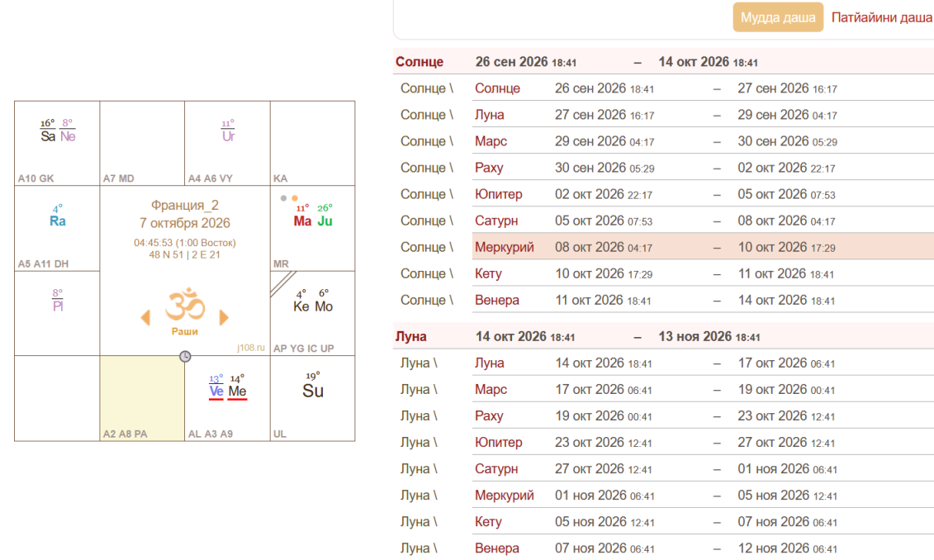Open the Луна \ Кету sub-period link
934x560 pixels.
488,522
